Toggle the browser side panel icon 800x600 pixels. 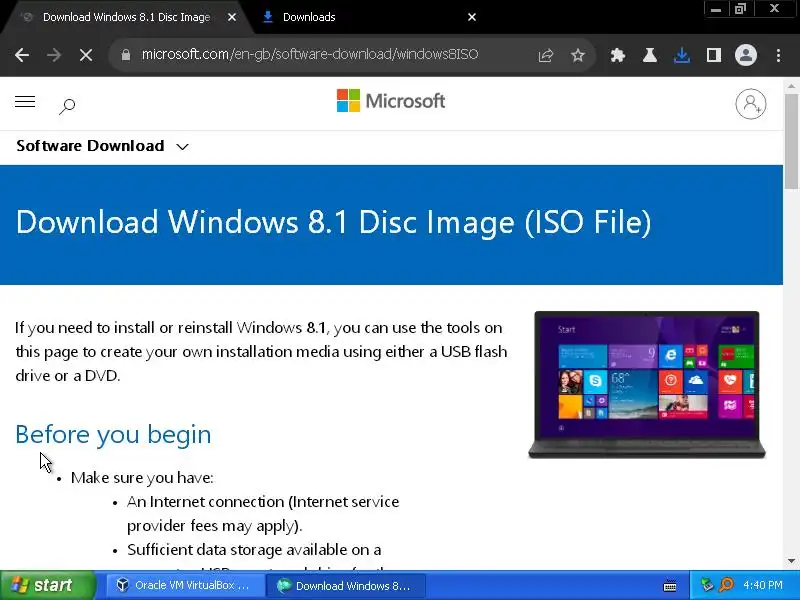tap(714, 55)
